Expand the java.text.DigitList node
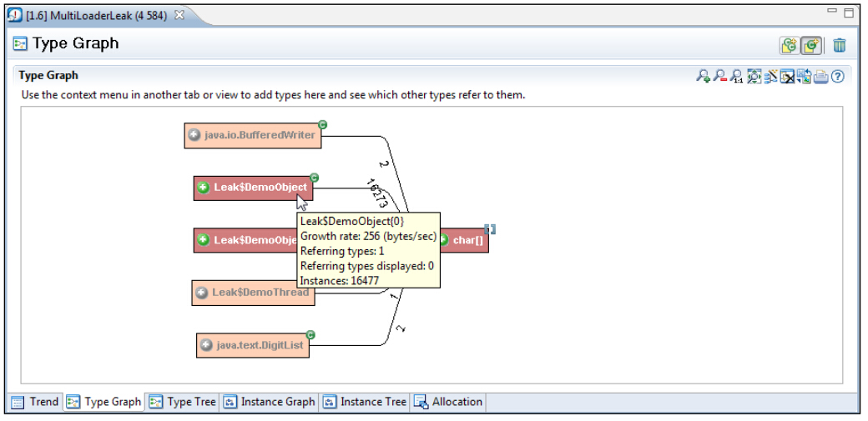 click(x=206, y=345)
